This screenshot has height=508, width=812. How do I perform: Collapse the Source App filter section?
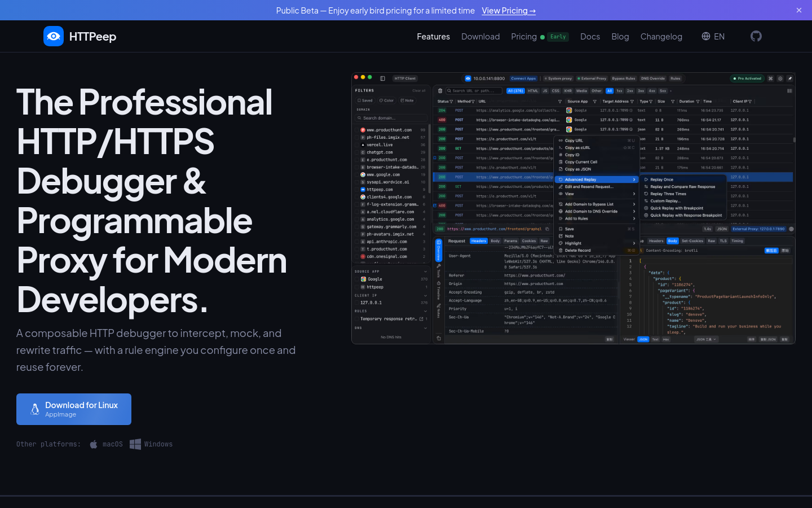(x=426, y=271)
